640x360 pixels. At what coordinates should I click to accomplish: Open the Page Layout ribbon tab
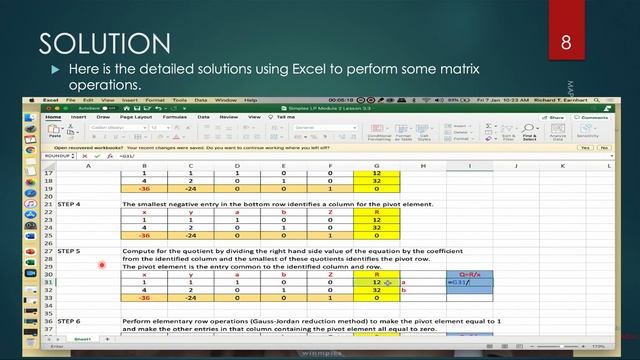coord(136,117)
